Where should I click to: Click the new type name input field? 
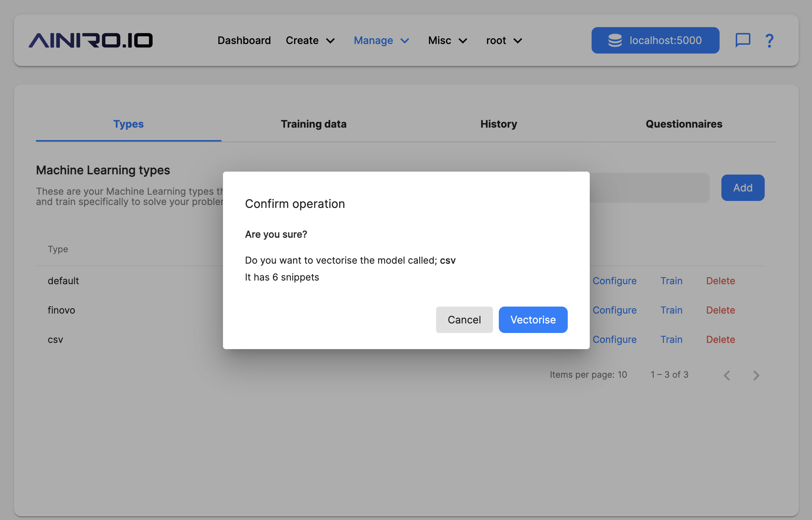[x=649, y=188]
